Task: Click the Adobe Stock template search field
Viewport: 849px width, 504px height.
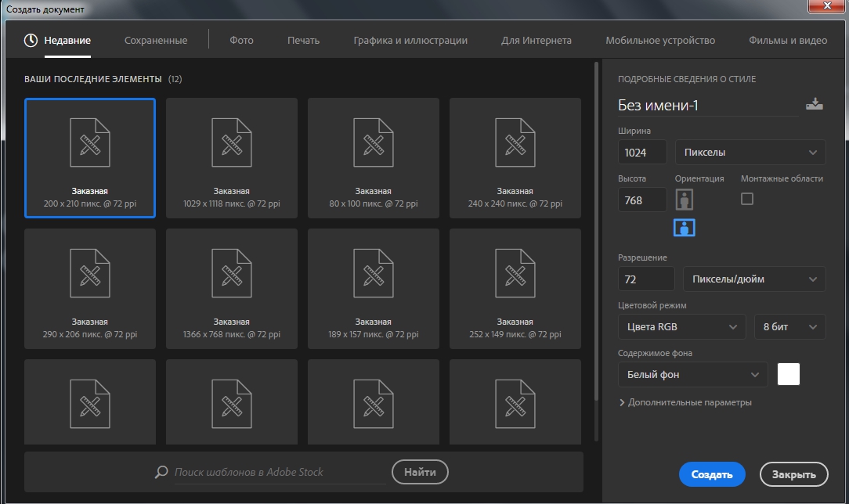Action: [280, 472]
